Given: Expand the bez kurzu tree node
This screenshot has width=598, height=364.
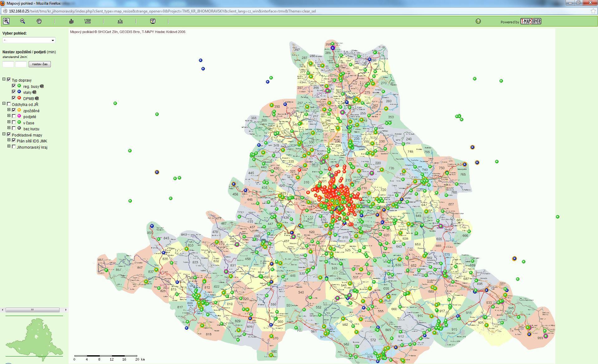Looking at the screenshot, I should pyautogui.click(x=9, y=128).
